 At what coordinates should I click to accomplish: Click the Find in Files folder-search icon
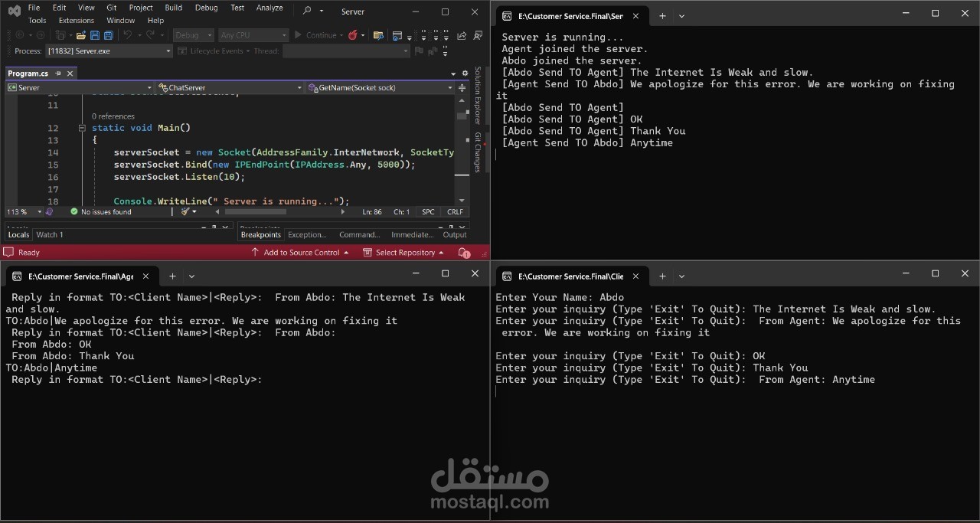pos(378,35)
